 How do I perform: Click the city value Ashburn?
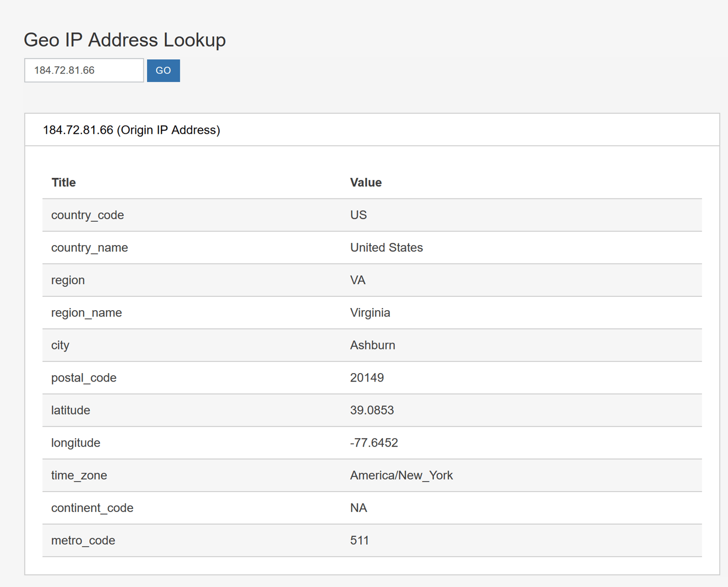[372, 345]
